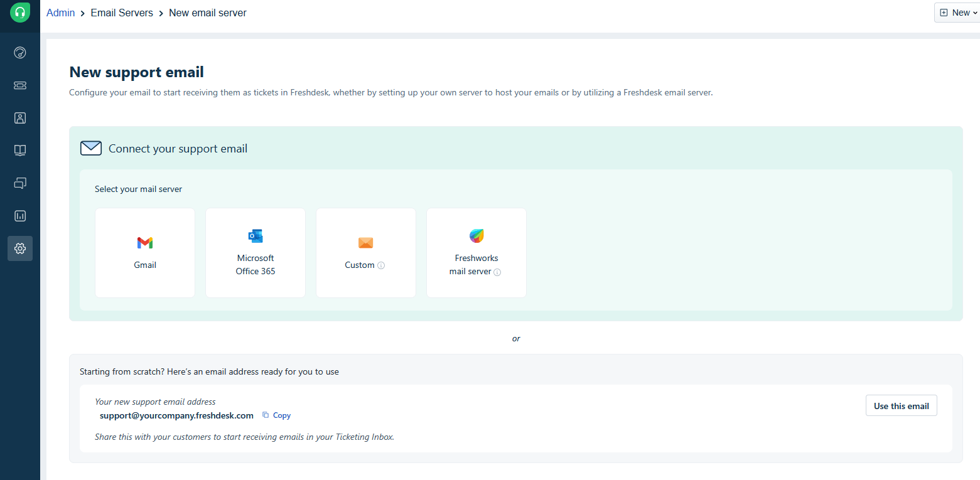Show info tooltip next to Custom
This screenshot has width=980, height=480.
pyautogui.click(x=381, y=265)
